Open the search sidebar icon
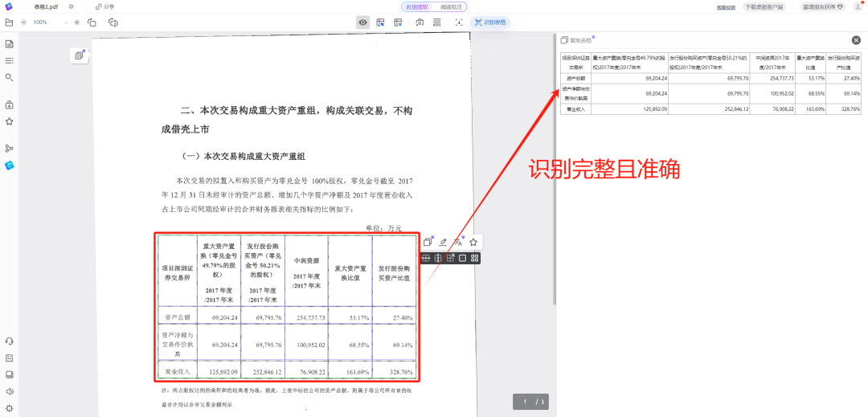 (9, 77)
